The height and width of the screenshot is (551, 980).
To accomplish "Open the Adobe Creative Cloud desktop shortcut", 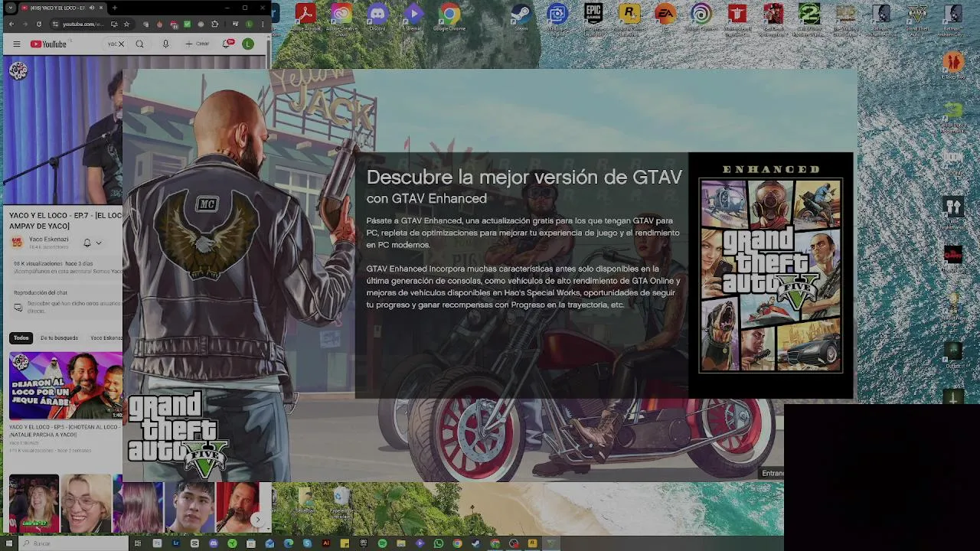I will (x=341, y=18).
